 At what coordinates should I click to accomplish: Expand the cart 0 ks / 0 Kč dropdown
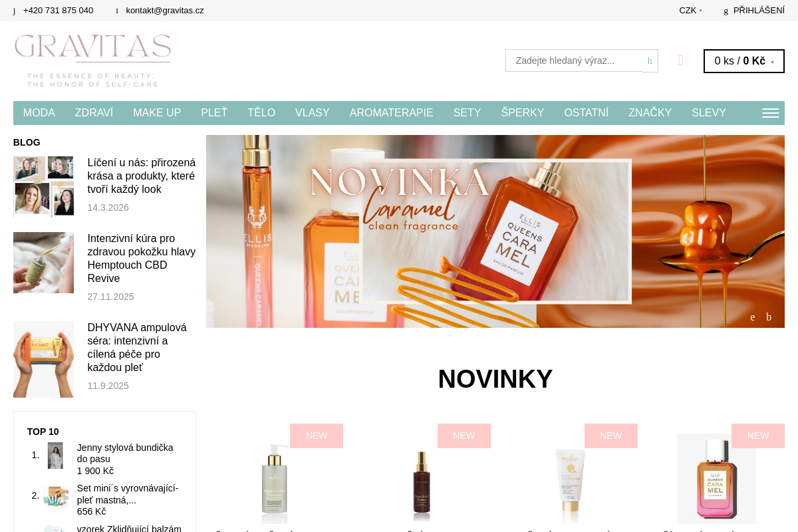(x=744, y=61)
